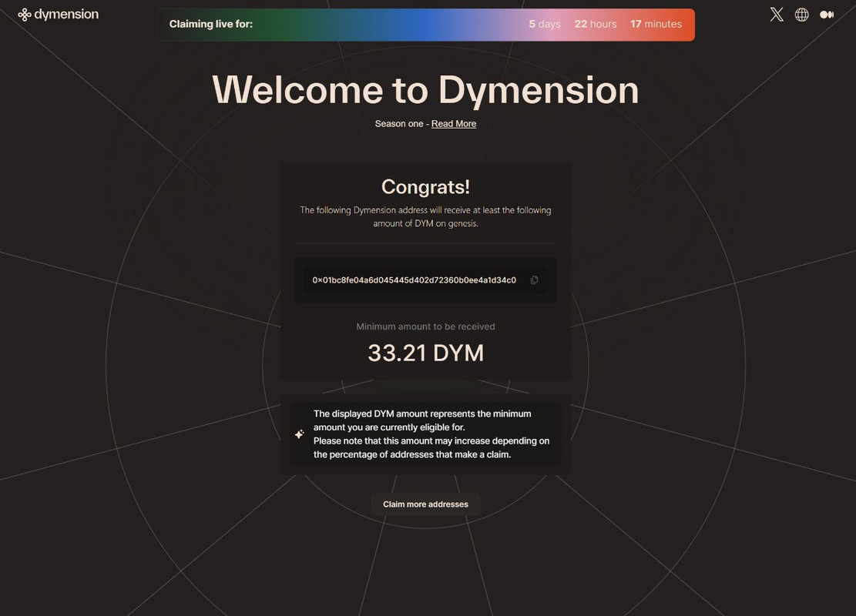Click the description about Dymension address genesis

point(425,216)
